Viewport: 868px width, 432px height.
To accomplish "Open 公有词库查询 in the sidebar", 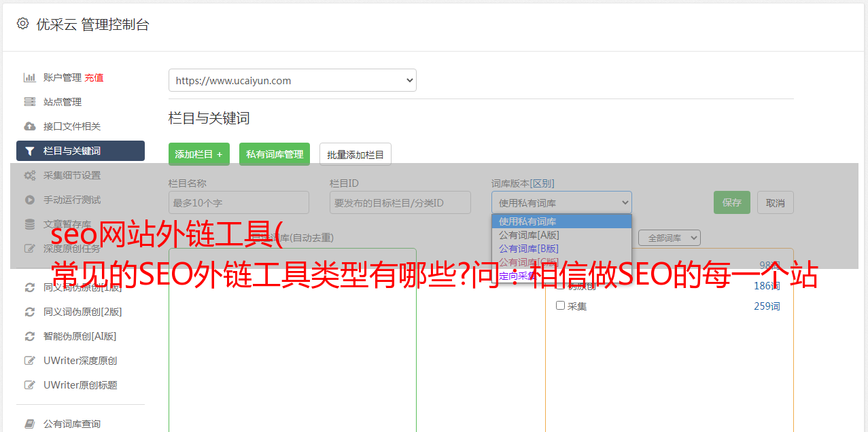I will [x=72, y=424].
